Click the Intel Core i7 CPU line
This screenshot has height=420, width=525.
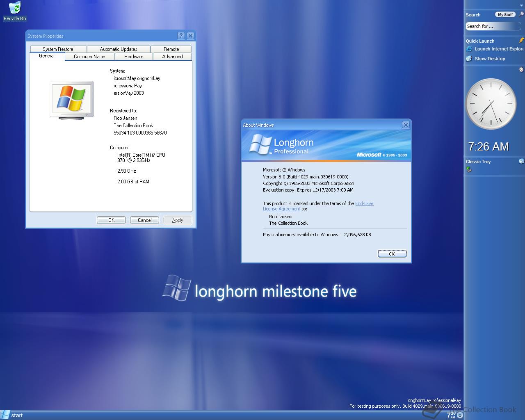(x=141, y=157)
